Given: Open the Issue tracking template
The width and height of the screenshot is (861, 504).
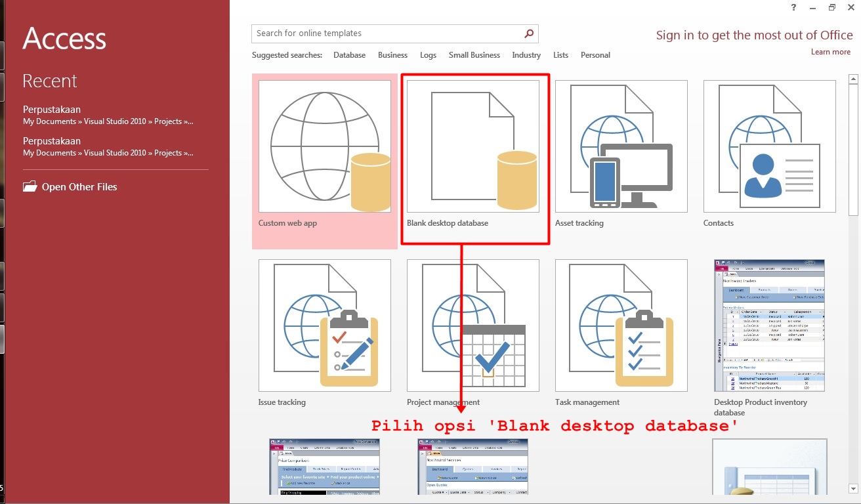Looking at the screenshot, I should [x=324, y=325].
